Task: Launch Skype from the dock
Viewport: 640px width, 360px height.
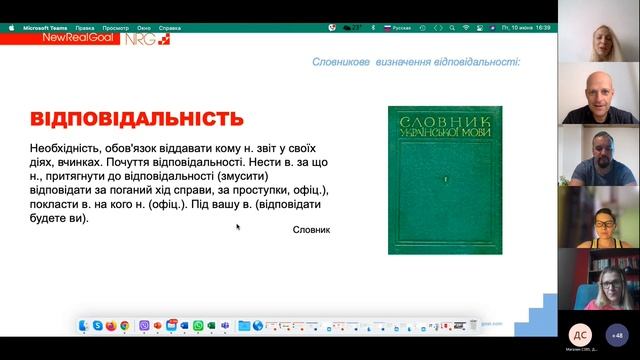Action: (98, 325)
